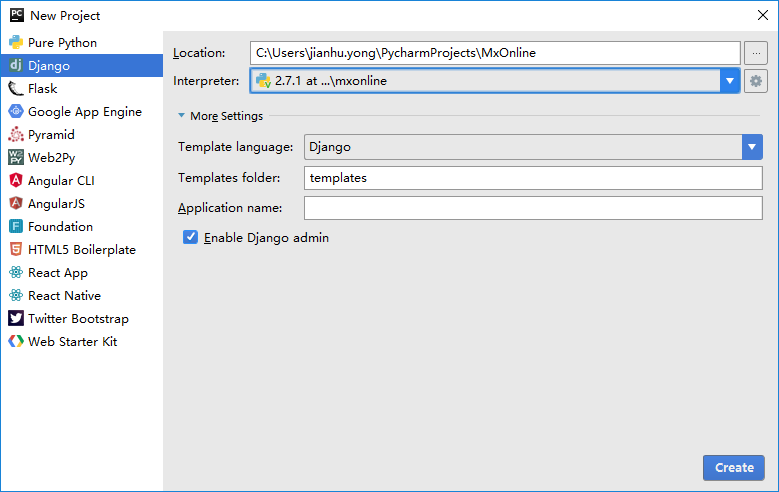Image resolution: width=779 pixels, height=492 pixels.
Task: Select Django project type
Action: tap(49, 66)
